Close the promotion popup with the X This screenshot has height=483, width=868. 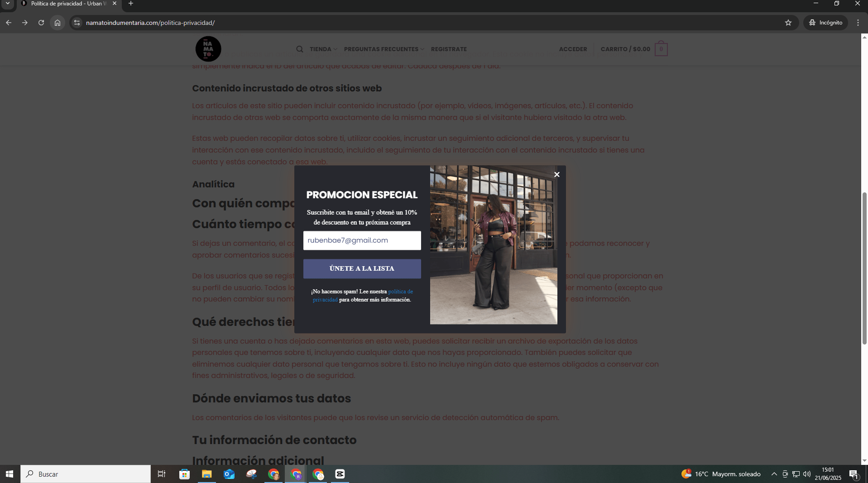point(556,174)
